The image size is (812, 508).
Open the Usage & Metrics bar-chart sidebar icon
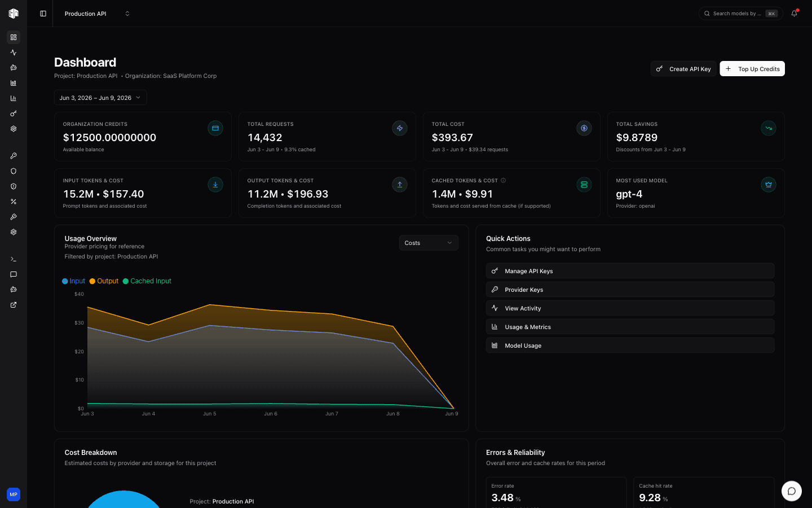(x=14, y=98)
